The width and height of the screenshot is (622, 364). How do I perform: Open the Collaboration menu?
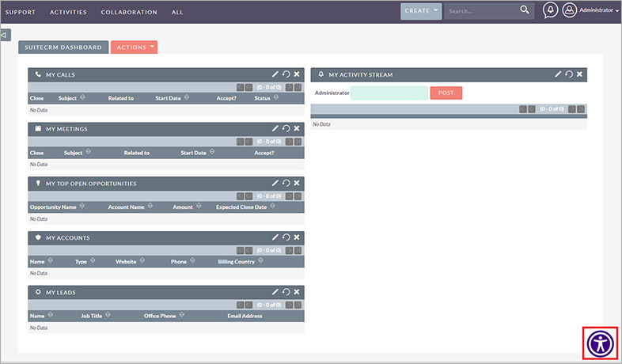pyautogui.click(x=129, y=13)
